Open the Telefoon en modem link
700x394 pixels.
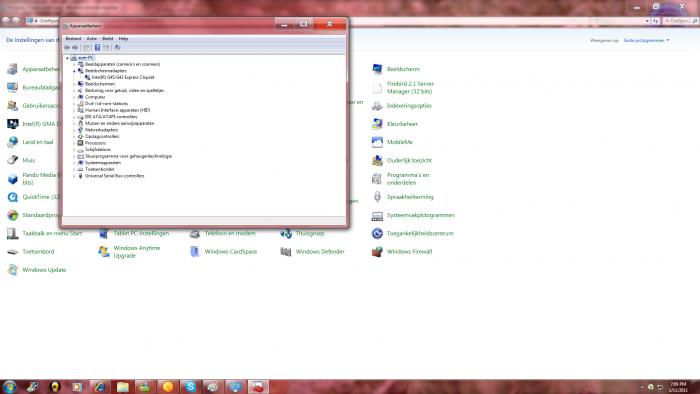point(230,233)
